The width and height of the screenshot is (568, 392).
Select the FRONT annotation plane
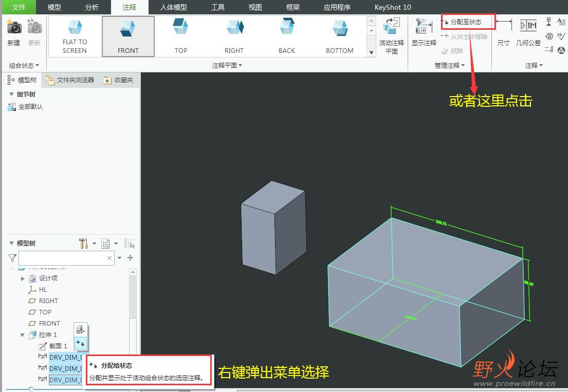point(128,36)
